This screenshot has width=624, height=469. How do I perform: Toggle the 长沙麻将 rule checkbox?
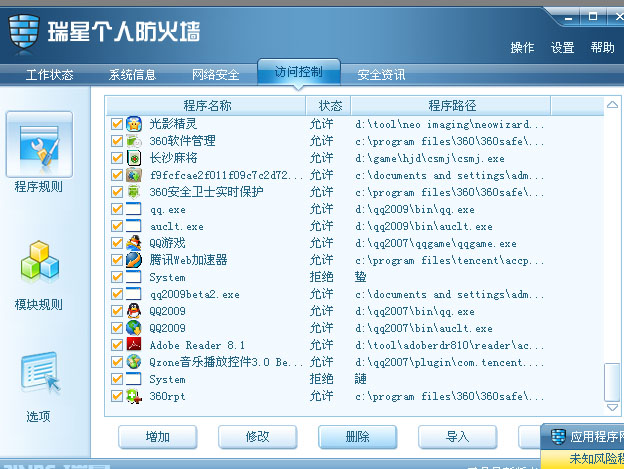(117, 158)
